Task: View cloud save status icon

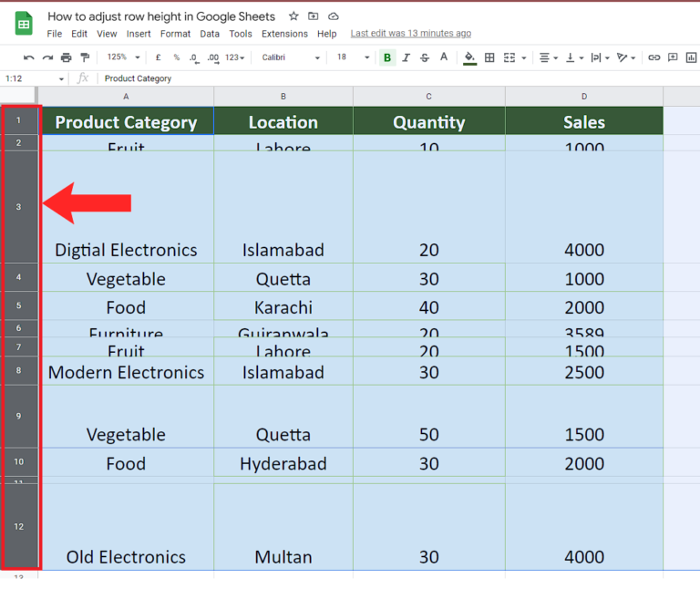Action: click(x=333, y=16)
